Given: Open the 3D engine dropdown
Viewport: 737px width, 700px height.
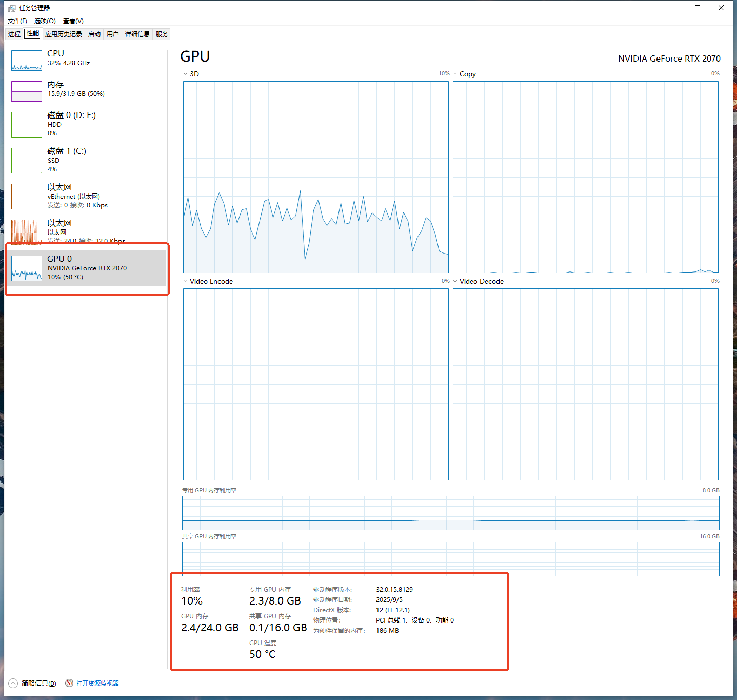Looking at the screenshot, I should tap(186, 74).
